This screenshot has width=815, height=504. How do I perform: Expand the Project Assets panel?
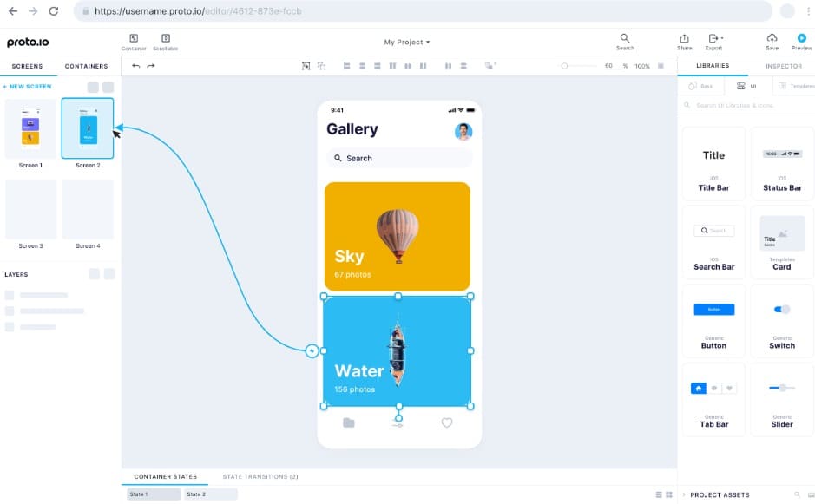point(684,494)
